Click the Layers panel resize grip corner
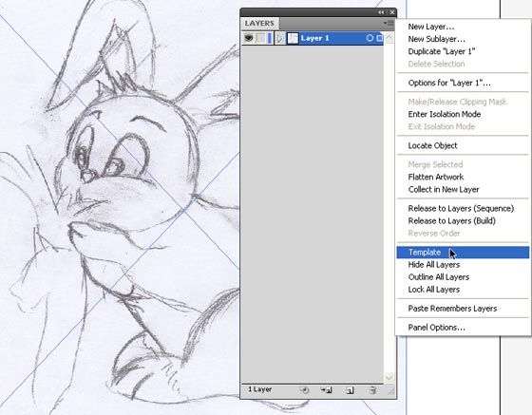Image resolution: width=532 pixels, height=415 pixels. pyautogui.click(x=390, y=391)
